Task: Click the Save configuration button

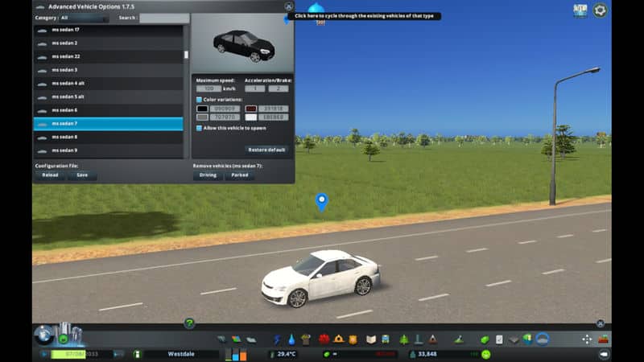Action: 82,175
